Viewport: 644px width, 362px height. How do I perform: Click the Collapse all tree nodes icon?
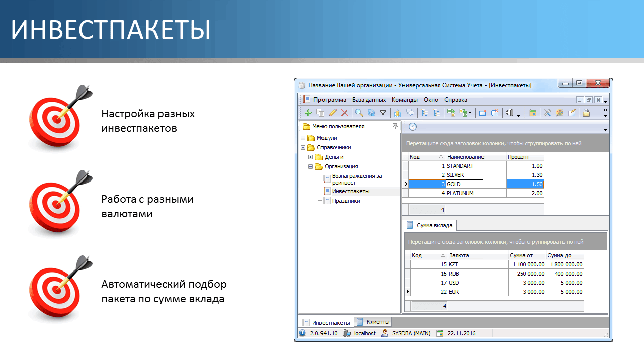pyautogui.click(x=437, y=113)
